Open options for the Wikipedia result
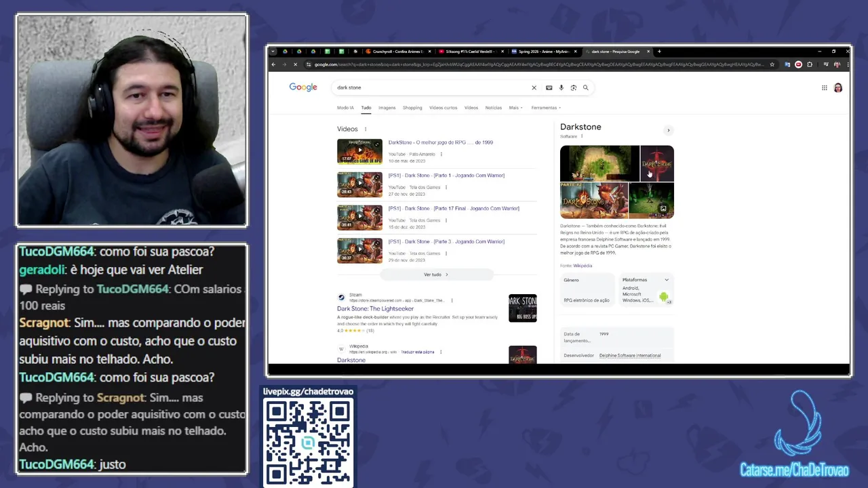Image resolution: width=868 pixels, height=488 pixels. [441, 352]
